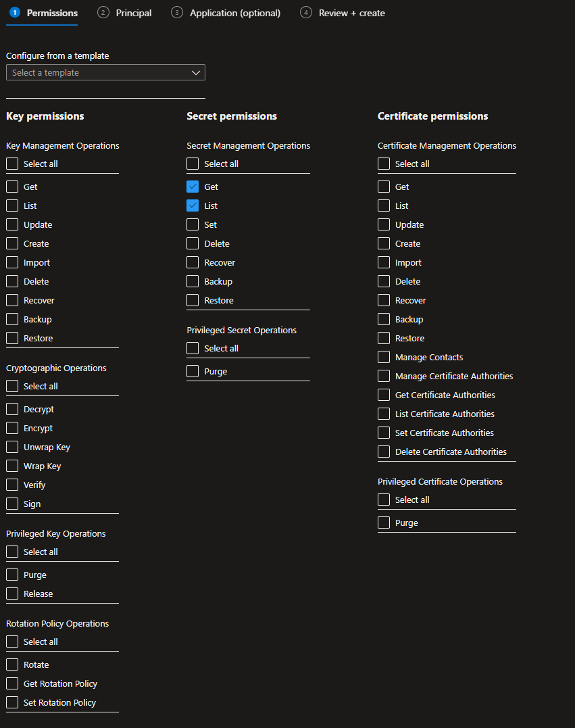Screen dimensions: 575x728
Task: Enable the Release key permission
Action: click(x=12, y=593)
